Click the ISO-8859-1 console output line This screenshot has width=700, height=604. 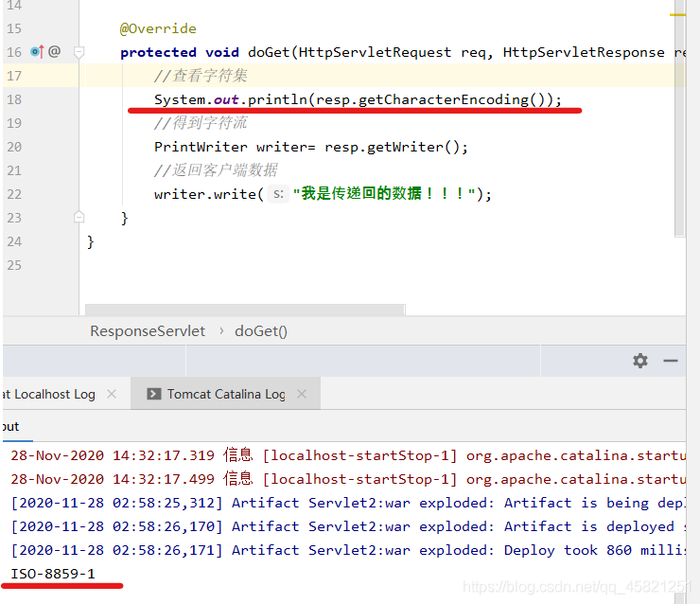pos(53,574)
